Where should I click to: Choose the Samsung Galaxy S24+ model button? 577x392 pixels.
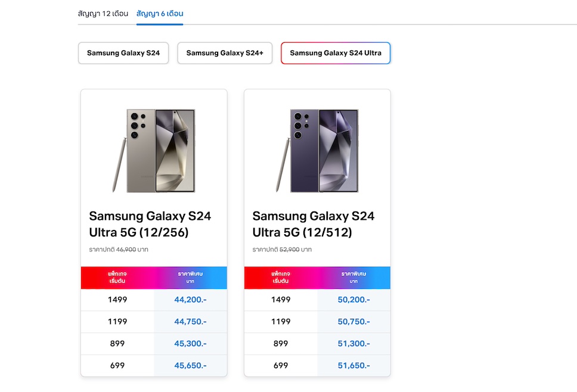click(225, 53)
